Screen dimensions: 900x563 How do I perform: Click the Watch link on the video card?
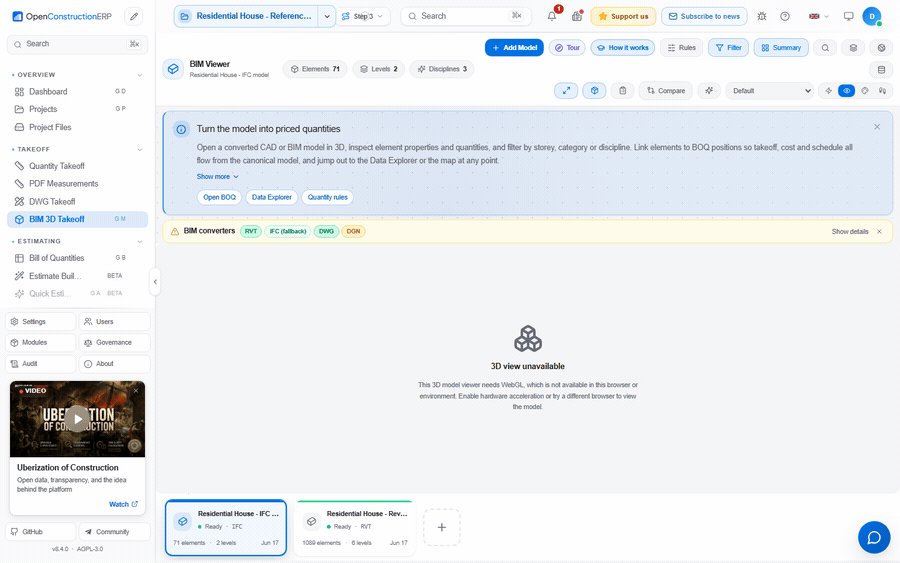tap(123, 504)
